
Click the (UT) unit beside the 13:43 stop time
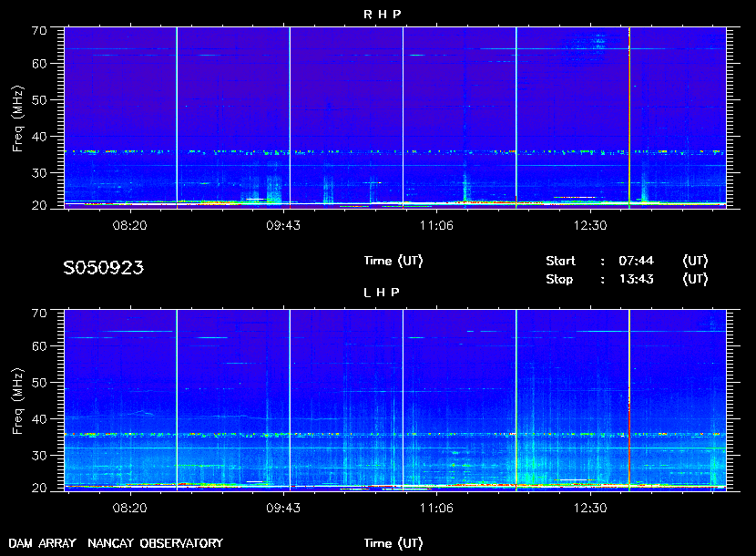695,280
